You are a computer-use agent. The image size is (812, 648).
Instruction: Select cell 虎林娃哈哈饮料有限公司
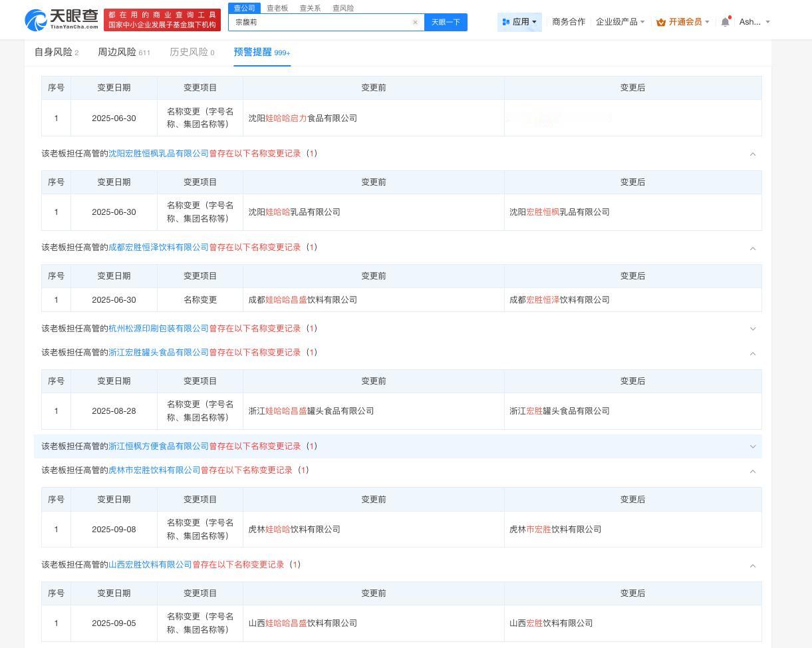[x=373, y=530]
